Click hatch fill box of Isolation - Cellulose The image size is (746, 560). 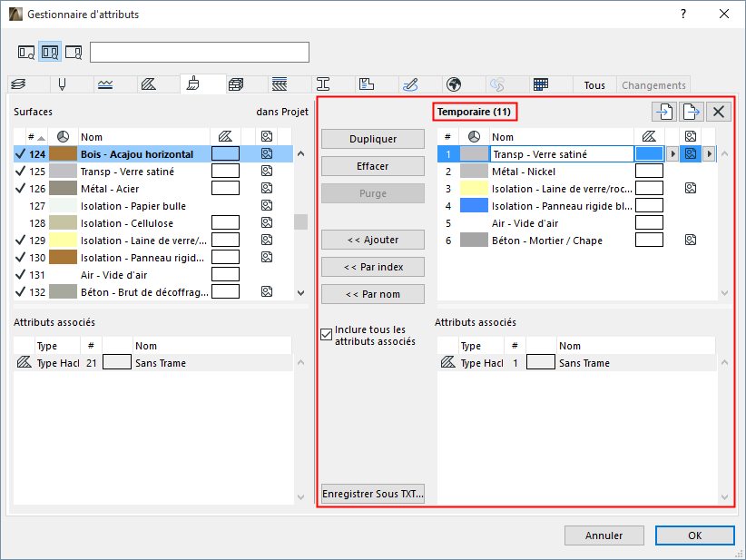click(x=225, y=222)
